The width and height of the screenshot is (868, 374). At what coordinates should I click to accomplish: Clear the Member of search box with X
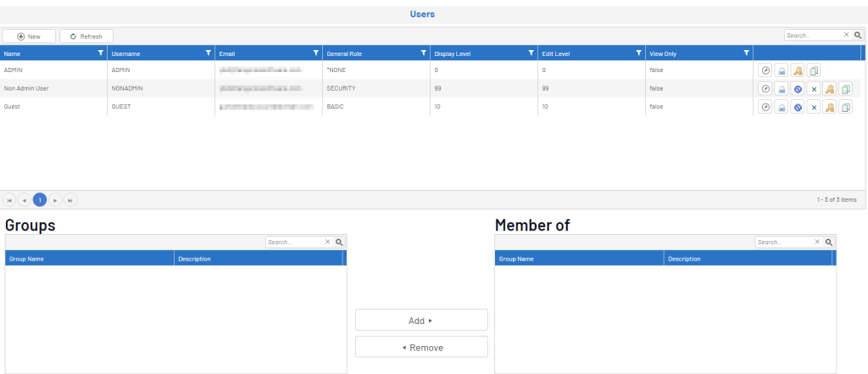(817, 243)
